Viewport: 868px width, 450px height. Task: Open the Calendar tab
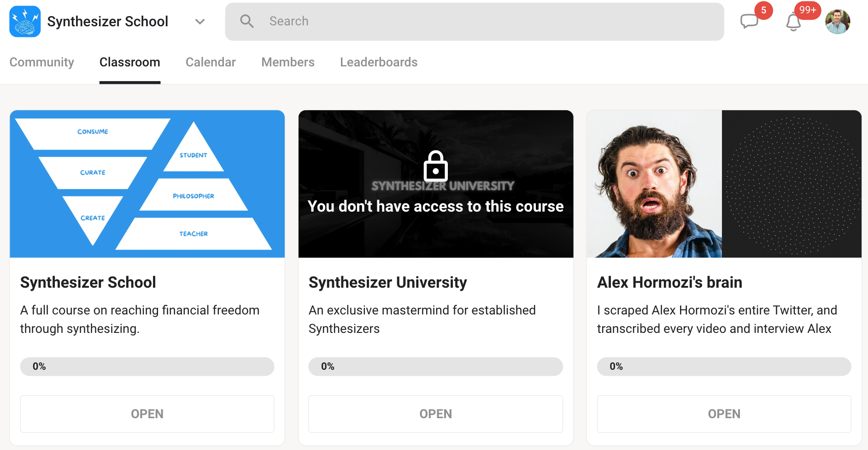(x=211, y=62)
